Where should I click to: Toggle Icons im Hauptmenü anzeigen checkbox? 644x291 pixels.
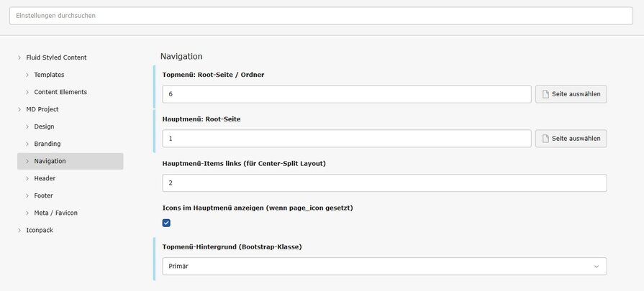click(x=166, y=223)
